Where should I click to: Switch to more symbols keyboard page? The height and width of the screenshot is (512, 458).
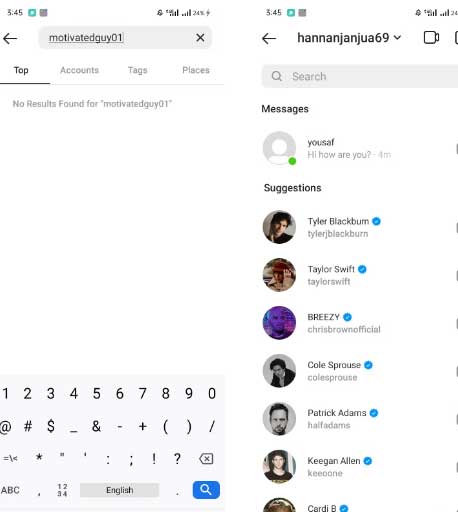click(x=10, y=459)
